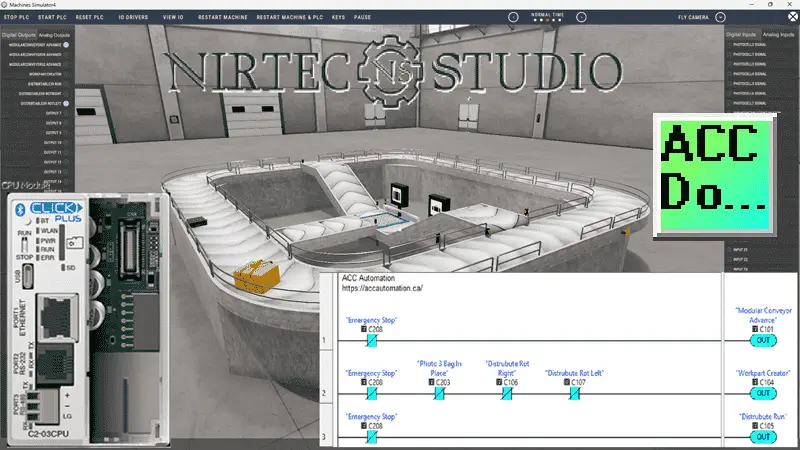Viewport: 800px width, 450px height.
Task: Click the PORT1 Ethernet jack on CPU
Action: (x=59, y=317)
